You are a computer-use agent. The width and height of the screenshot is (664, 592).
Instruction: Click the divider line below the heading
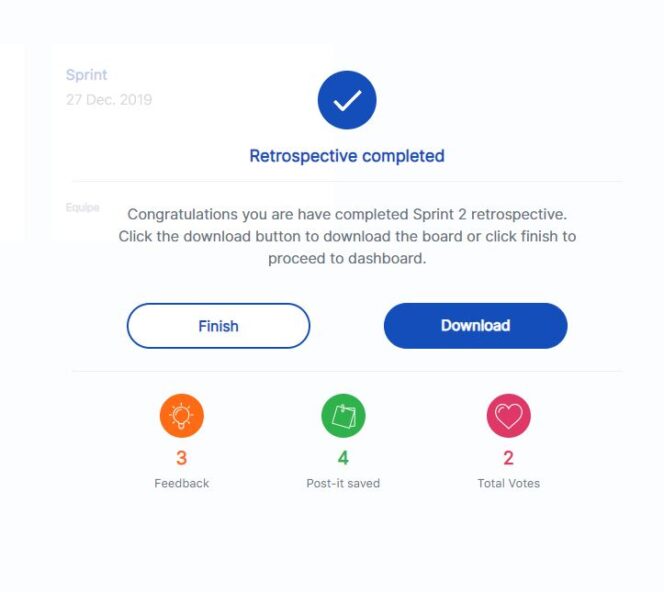pyautogui.click(x=347, y=181)
